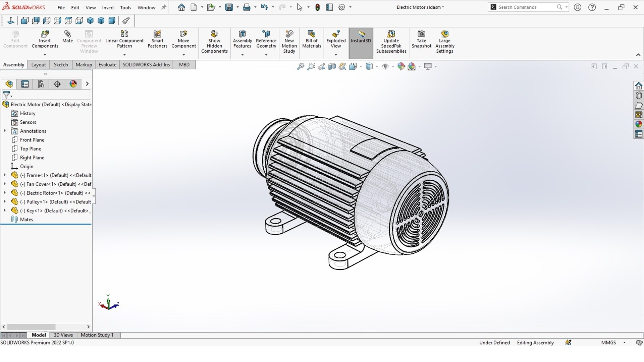Click the Save icon in toolbar
The image size is (644, 362).
pyautogui.click(x=229, y=7)
